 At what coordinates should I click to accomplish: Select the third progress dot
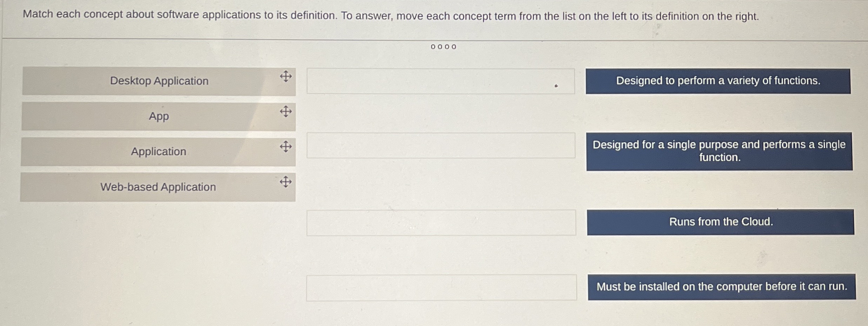pos(447,47)
